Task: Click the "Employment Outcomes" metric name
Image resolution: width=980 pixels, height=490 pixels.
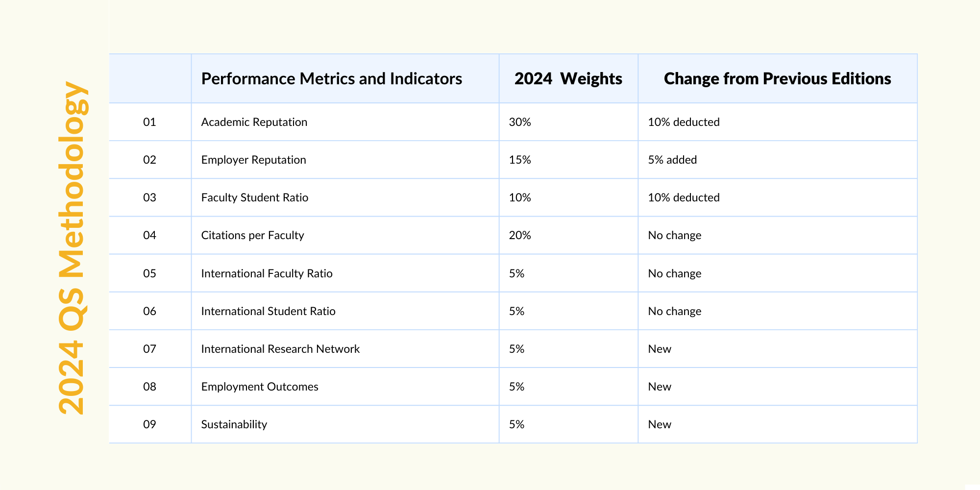Action: pos(260,387)
